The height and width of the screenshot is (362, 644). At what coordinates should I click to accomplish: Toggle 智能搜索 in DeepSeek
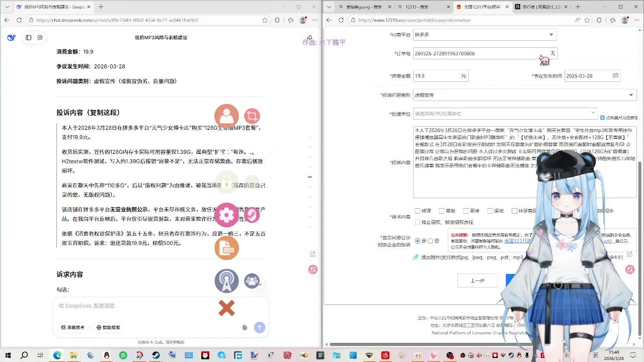[108, 327]
